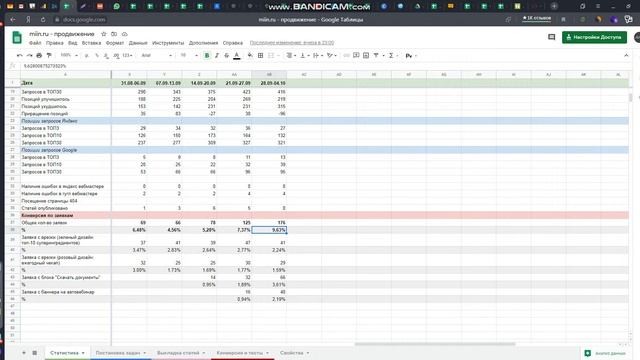
Task: Switch to the Свойства sheet tab
Action: 294,353
